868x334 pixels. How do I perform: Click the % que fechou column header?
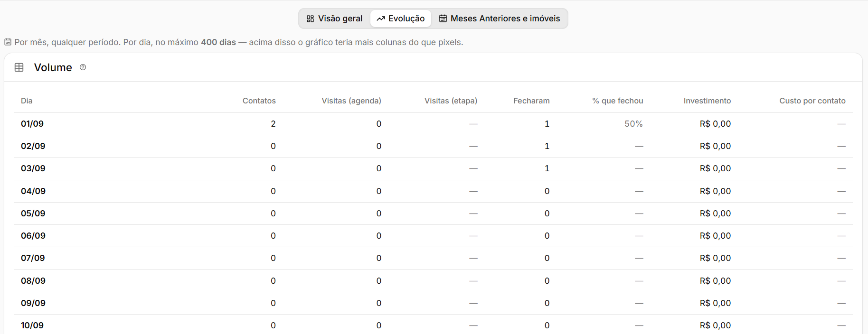[618, 101]
